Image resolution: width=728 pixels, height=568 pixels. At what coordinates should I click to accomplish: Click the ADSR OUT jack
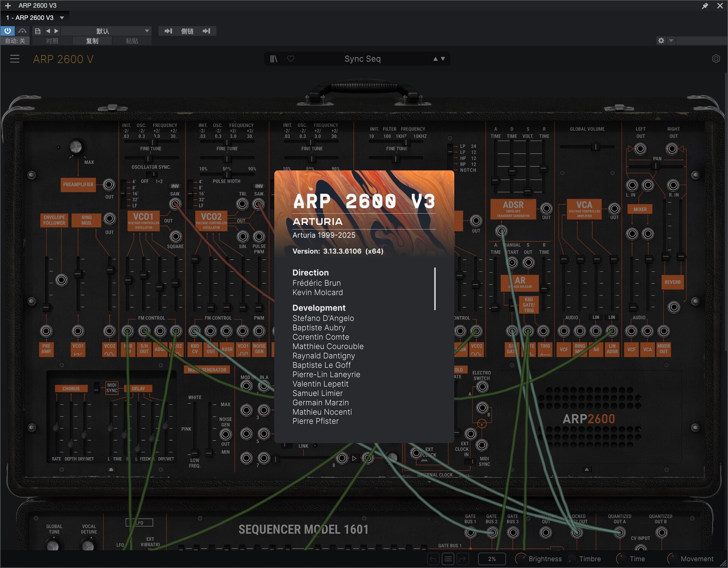(x=546, y=209)
